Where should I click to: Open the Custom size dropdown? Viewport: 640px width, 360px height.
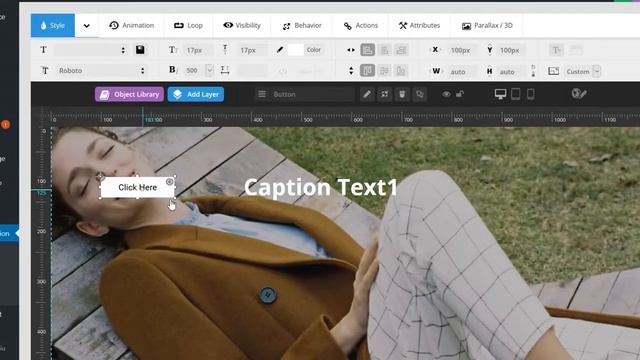582,71
